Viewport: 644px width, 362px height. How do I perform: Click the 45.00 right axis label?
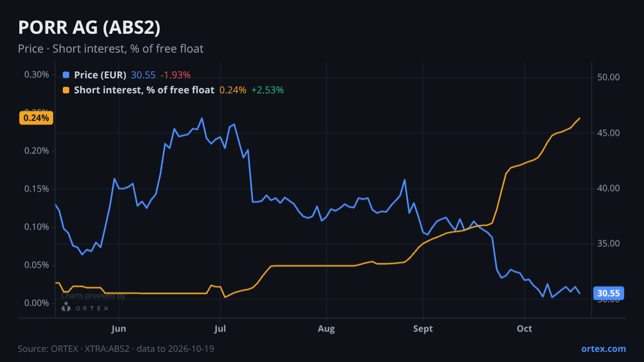click(609, 133)
